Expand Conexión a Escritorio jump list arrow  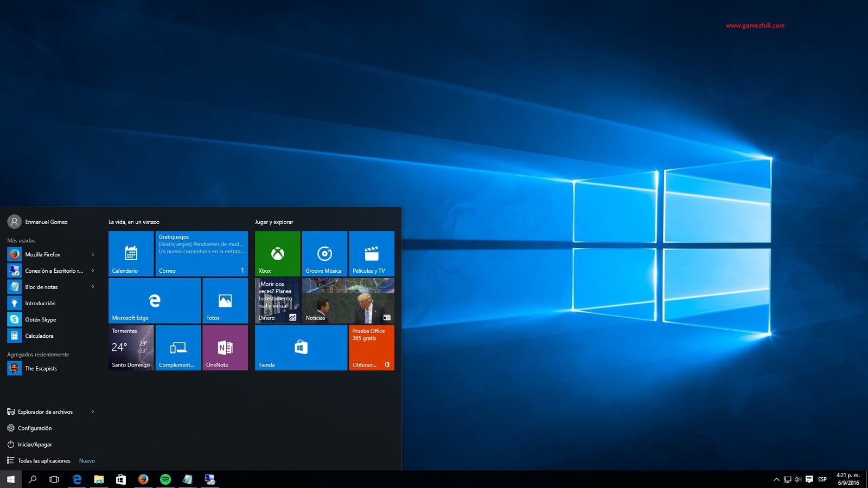(93, 271)
